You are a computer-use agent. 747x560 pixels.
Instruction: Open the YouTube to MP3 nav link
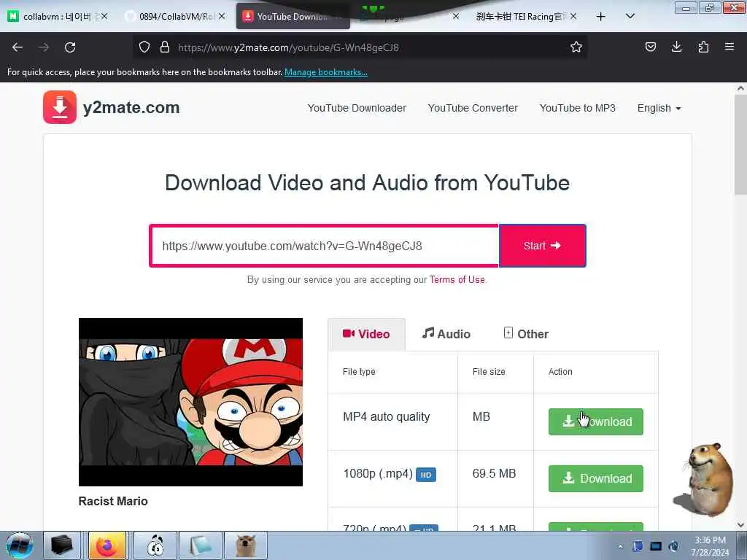tap(578, 108)
